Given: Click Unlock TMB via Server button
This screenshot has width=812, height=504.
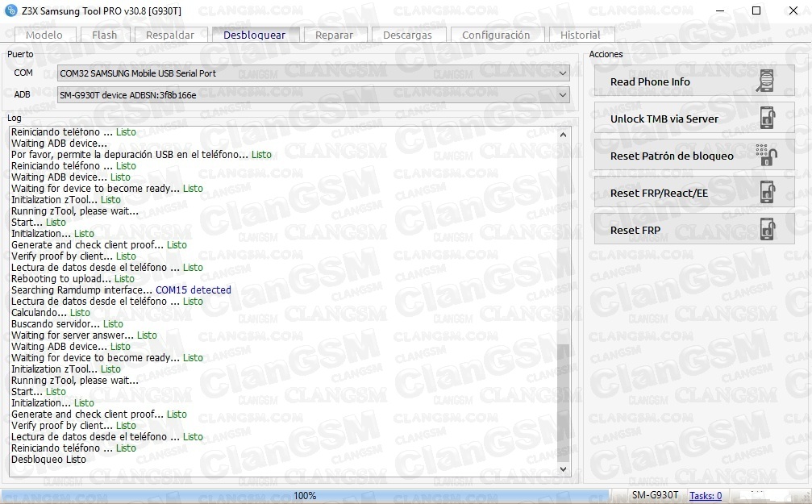Looking at the screenshot, I should point(694,119).
